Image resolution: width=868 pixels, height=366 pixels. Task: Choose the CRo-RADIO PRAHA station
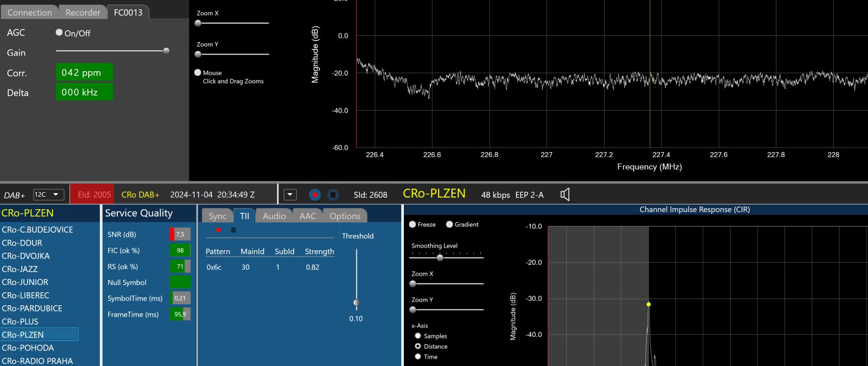pyautogui.click(x=37, y=361)
